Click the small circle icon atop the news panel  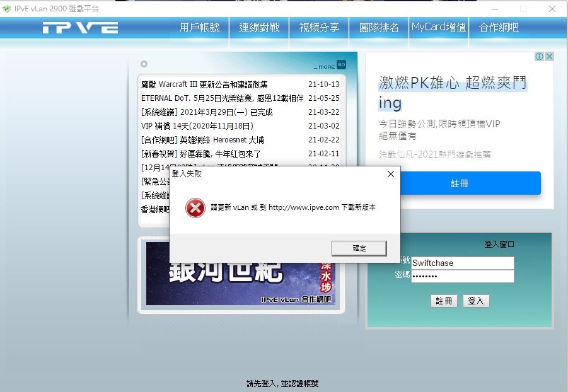[x=144, y=64]
